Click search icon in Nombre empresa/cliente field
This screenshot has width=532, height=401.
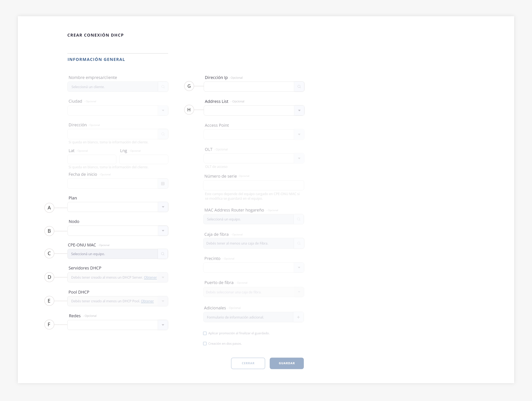(163, 87)
